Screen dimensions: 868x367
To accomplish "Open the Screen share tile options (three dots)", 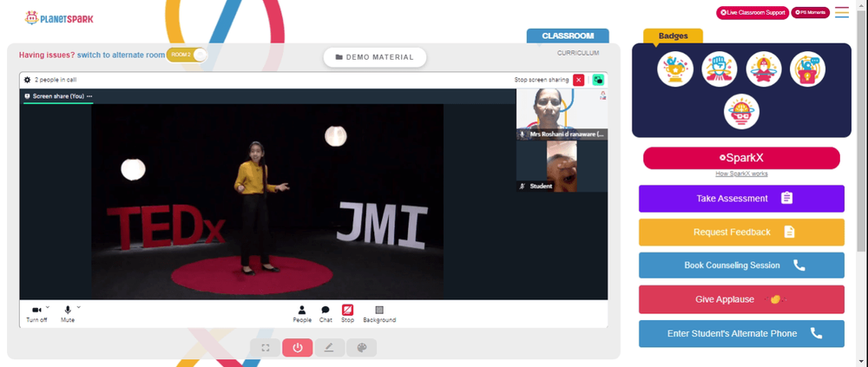I will pyautogui.click(x=89, y=96).
